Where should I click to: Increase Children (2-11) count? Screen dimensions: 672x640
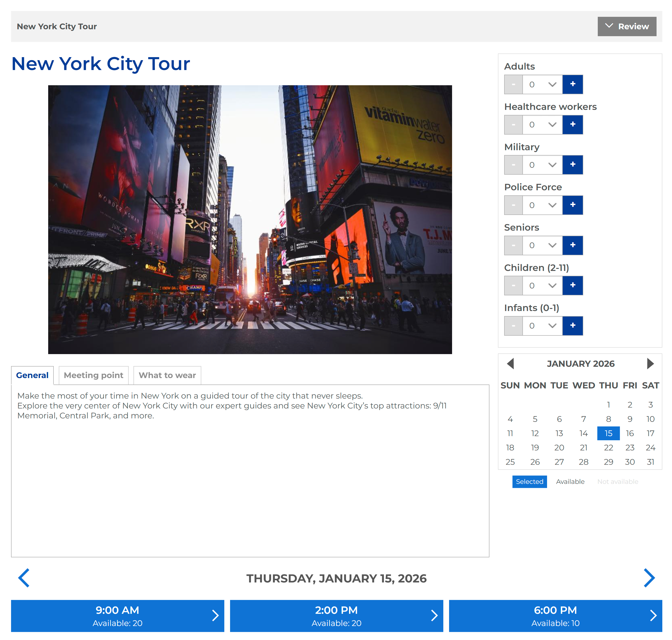tap(572, 285)
